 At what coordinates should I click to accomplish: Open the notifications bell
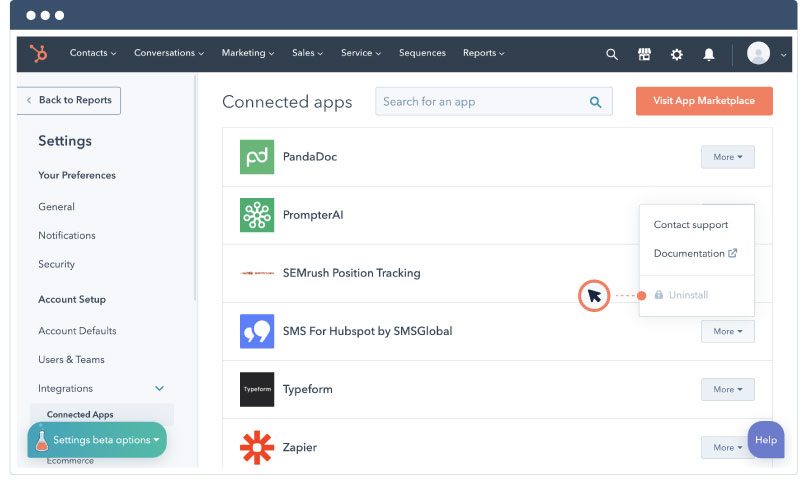click(x=709, y=54)
